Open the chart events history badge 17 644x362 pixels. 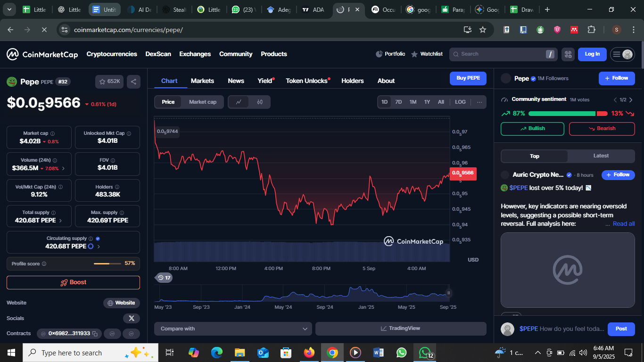pyautogui.click(x=164, y=278)
